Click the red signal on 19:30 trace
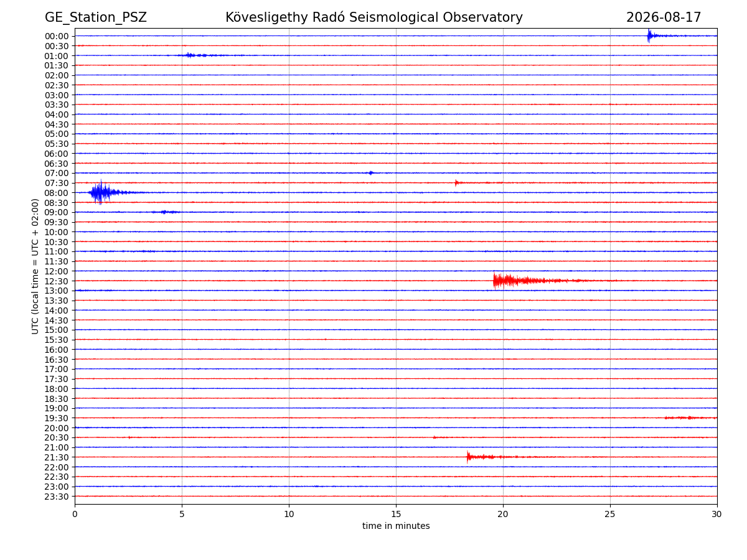Viewport: 747px width, 560px height. 690,418
